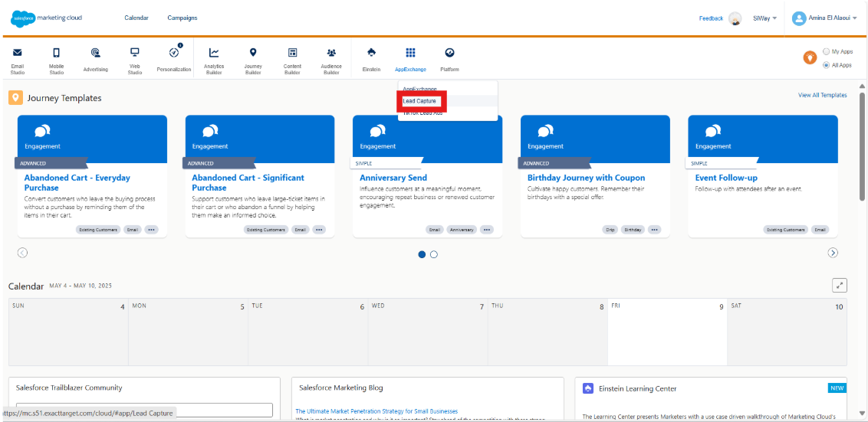
Task: Open Audience Builder app icon
Action: (331, 53)
